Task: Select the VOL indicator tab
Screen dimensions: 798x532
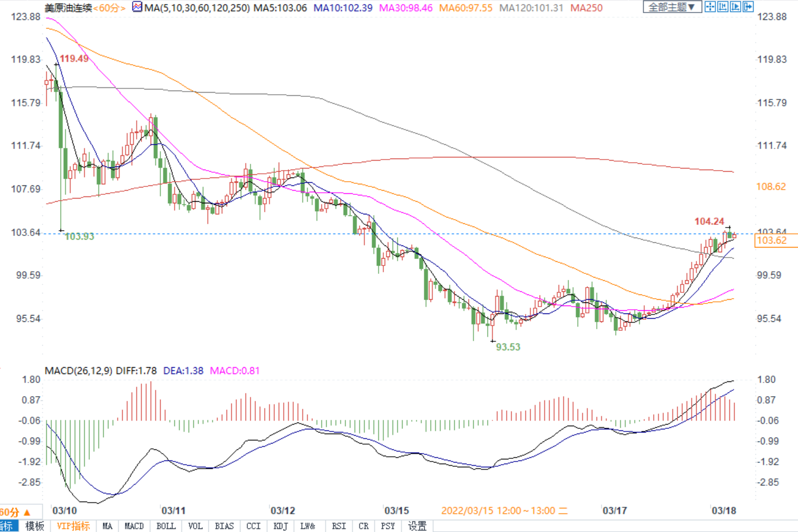Action: click(x=195, y=526)
